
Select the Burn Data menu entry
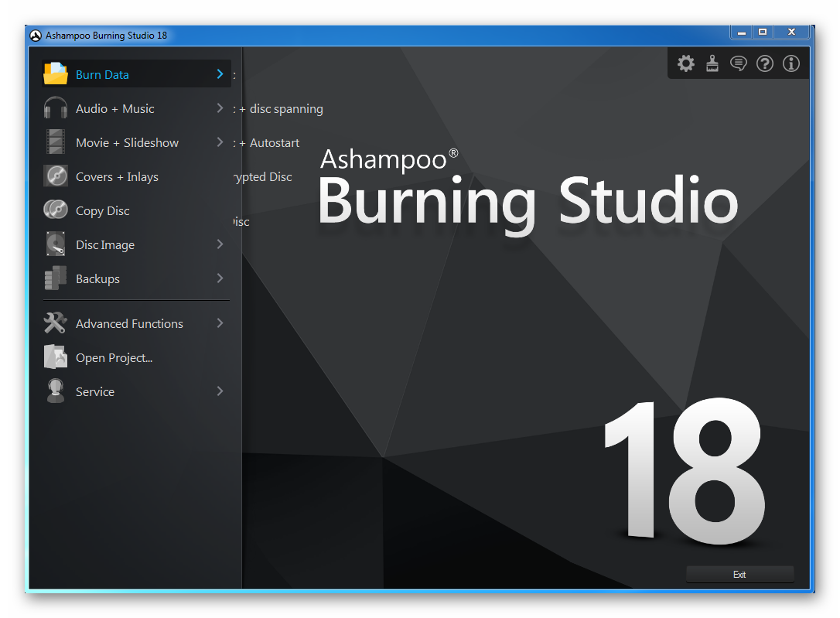pos(136,74)
